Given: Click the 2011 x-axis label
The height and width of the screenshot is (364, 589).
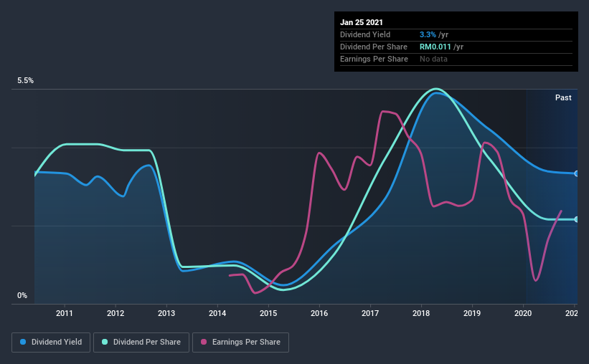Looking at the screenshot, I should [65, 313].
